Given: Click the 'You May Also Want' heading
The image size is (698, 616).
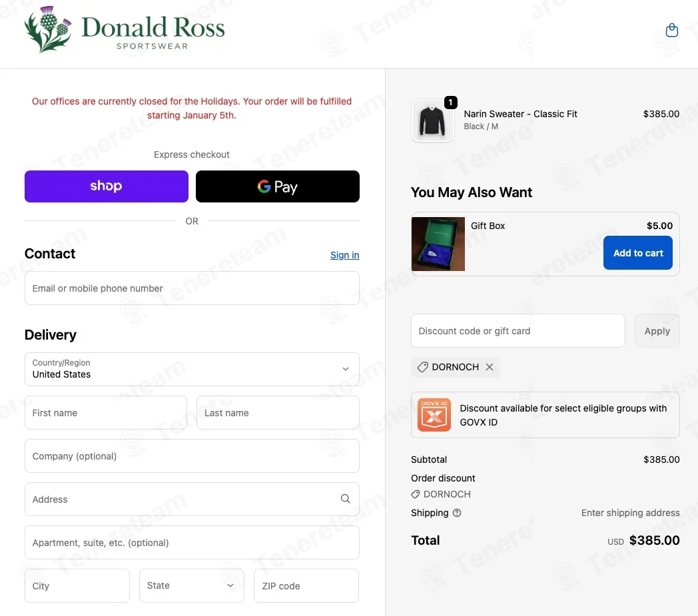Looking at the screenshot, I should (472, 192).
